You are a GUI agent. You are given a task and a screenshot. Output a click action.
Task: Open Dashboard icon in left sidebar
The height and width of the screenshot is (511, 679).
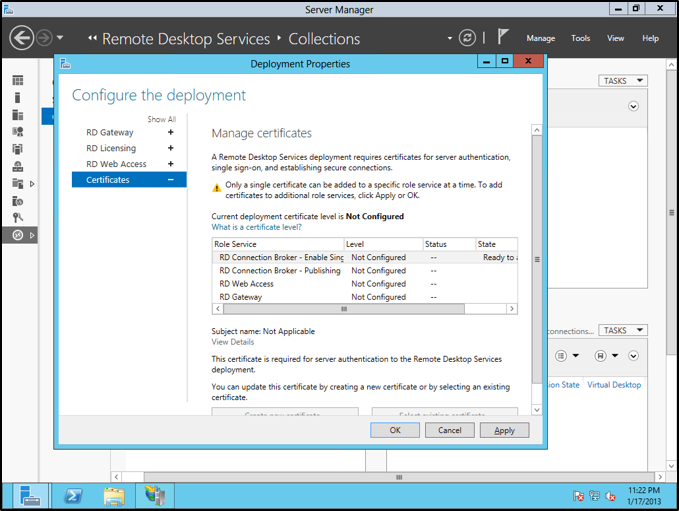point(17,80)
